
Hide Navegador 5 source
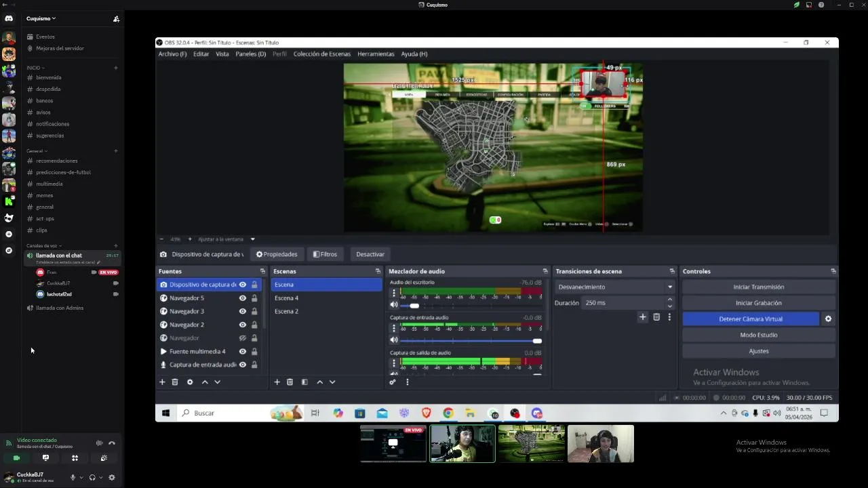pos(242,298)
